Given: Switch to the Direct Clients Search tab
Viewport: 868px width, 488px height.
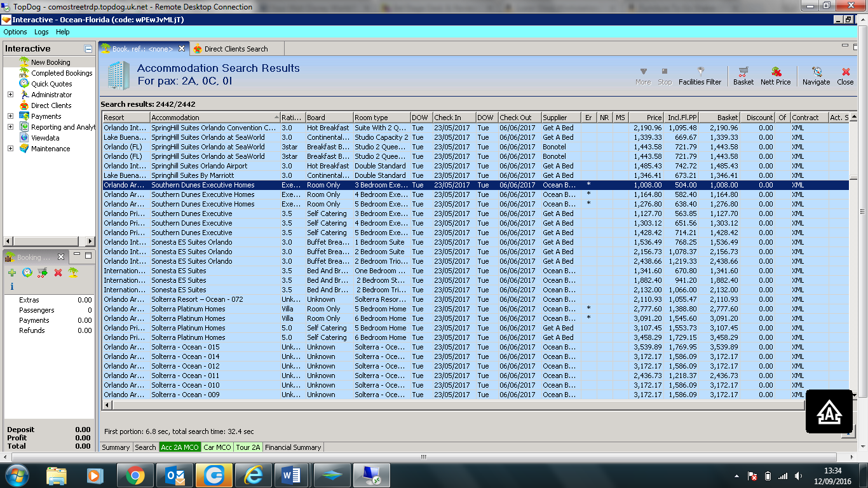Looking at the screenshot, I should [x=236, y=49].
